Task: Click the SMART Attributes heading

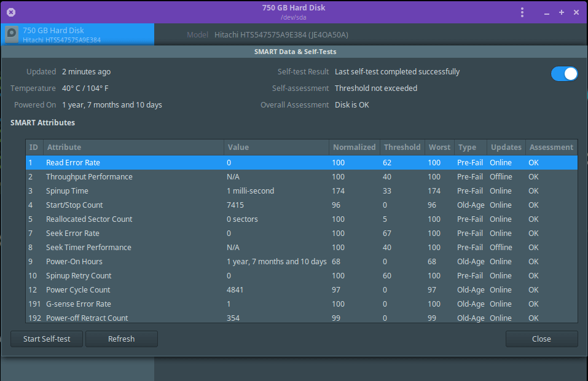Action: [43, 123]
